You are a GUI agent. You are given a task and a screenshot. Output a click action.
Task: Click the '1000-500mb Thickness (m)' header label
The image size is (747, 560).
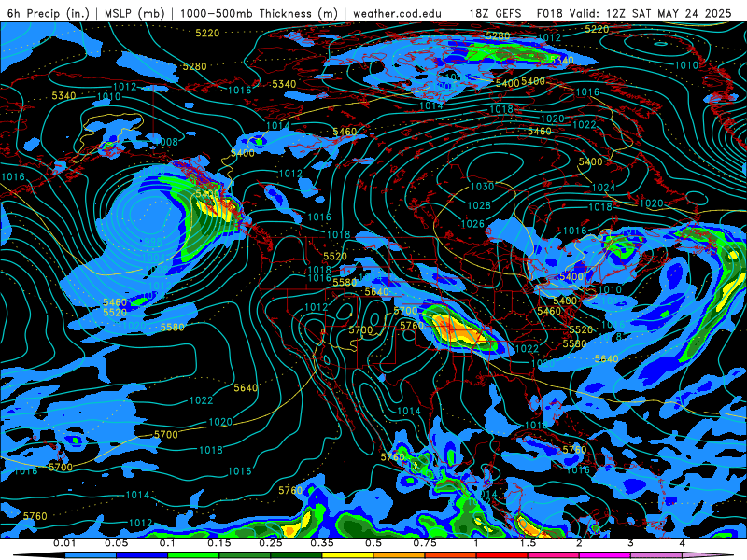pos(259,13)
